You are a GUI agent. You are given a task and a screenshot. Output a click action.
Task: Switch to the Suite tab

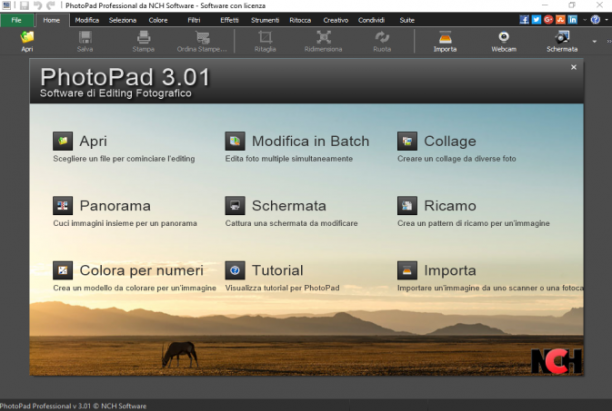click(x=407, y=20)
